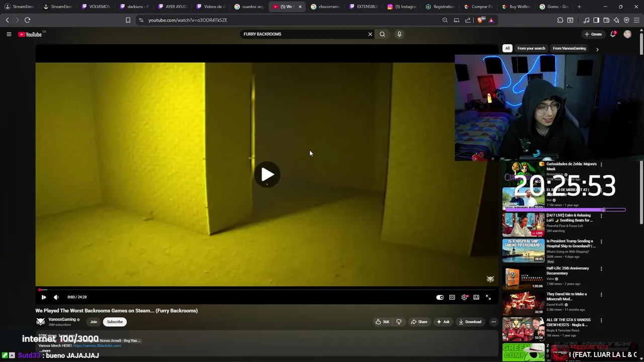Enter fullscreen mode
This screenshot has height=362, width=644.
pyautogui.click(x=488, y=297)
